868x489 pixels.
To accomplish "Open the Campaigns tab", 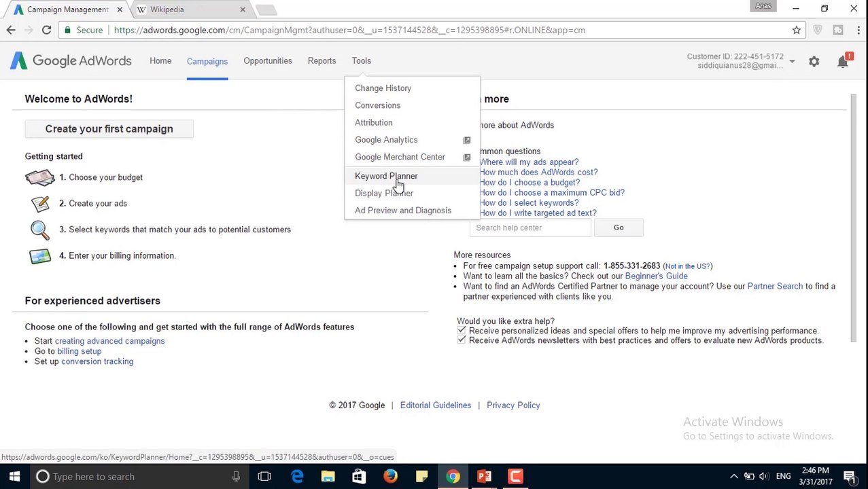I will 207,61.
